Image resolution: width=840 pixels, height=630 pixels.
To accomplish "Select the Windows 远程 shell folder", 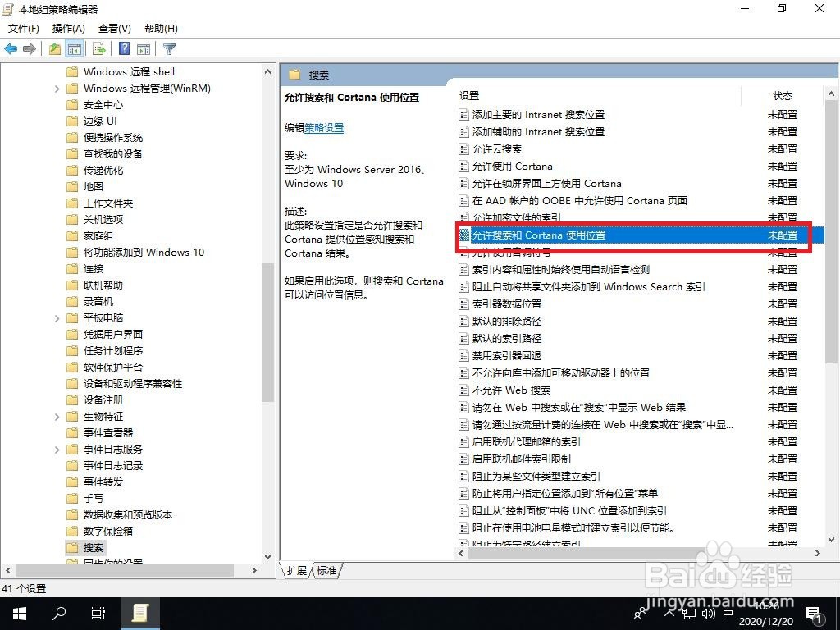I will coord(121,72).
